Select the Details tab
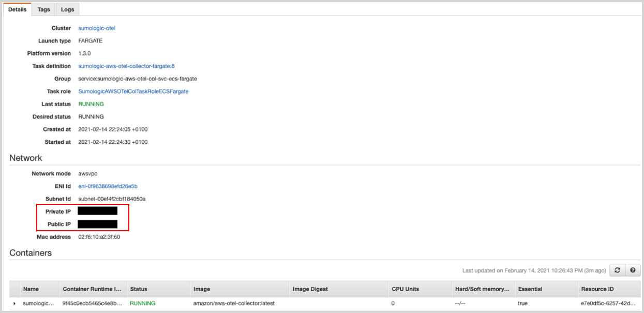 tap(17, 9)
